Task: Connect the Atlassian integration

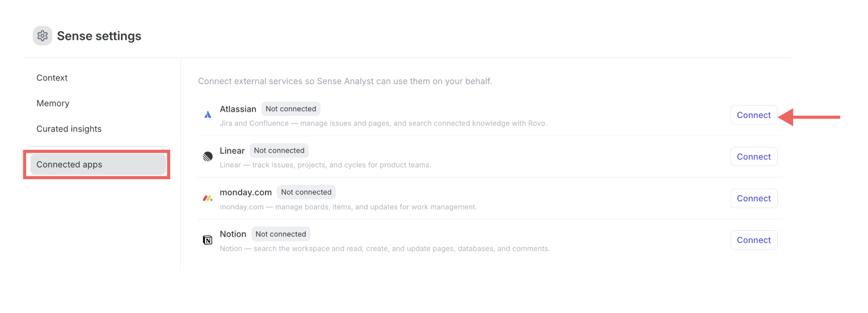Action: tap(753, 115)
